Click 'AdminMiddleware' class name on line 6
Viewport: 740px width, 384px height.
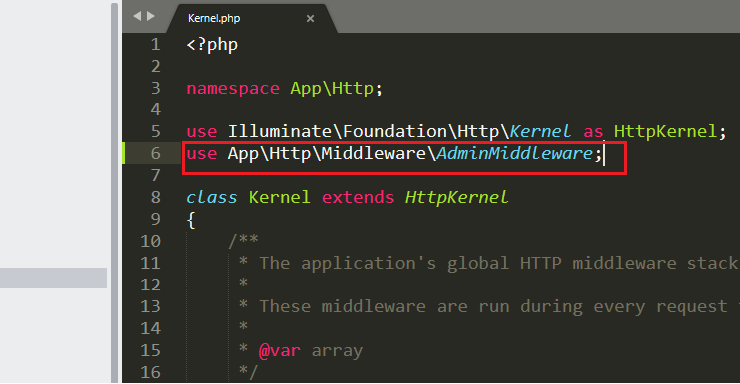[515, 153]
